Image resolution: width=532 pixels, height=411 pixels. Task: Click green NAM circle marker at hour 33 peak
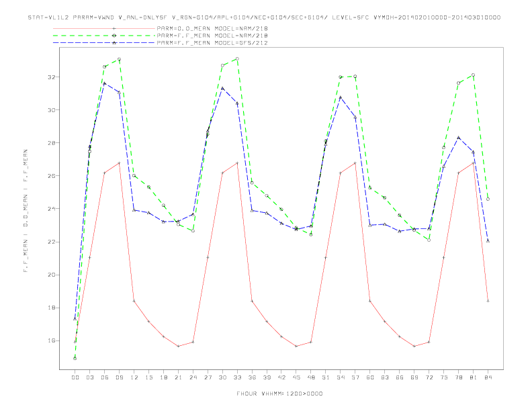tap(237, 58)
